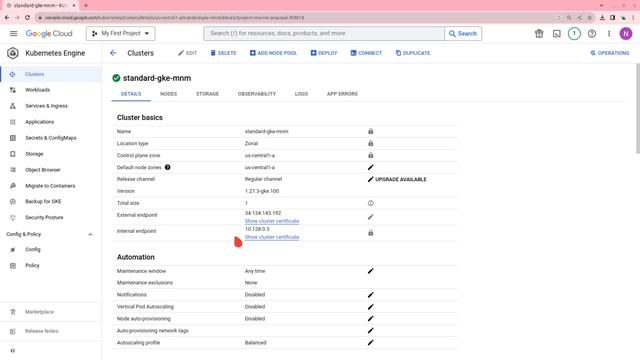Collapse the sidebar with bottom icon

coord(13,351)
